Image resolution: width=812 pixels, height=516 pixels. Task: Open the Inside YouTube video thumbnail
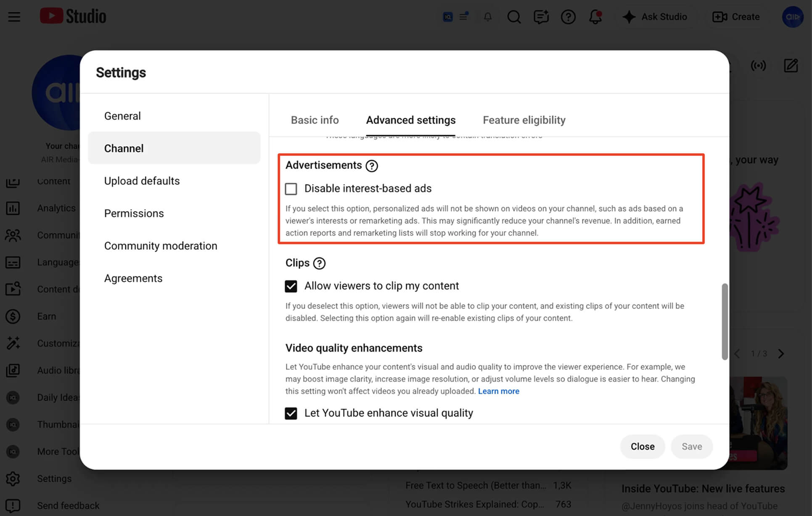(758, 423)
